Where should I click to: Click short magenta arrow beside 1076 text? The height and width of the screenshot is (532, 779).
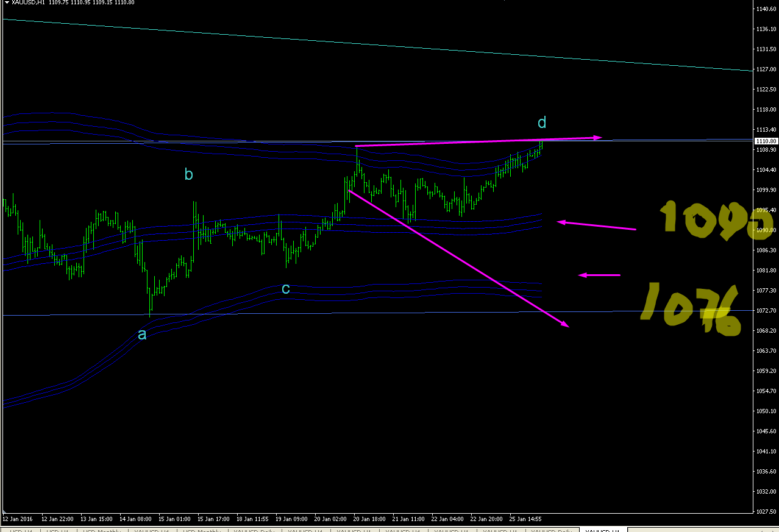599,275
